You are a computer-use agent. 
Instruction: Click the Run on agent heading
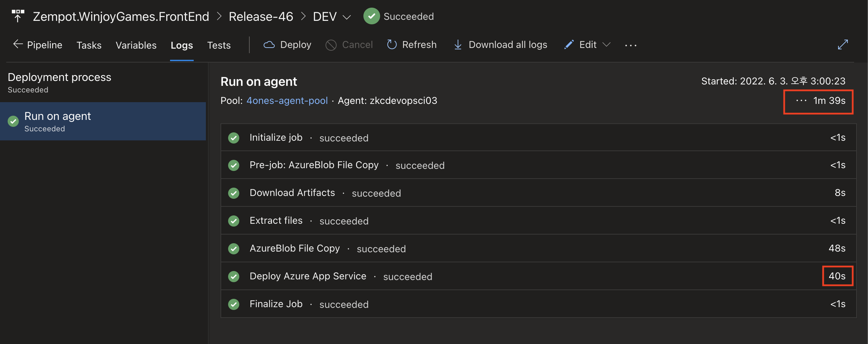click(x=259, y=82)
